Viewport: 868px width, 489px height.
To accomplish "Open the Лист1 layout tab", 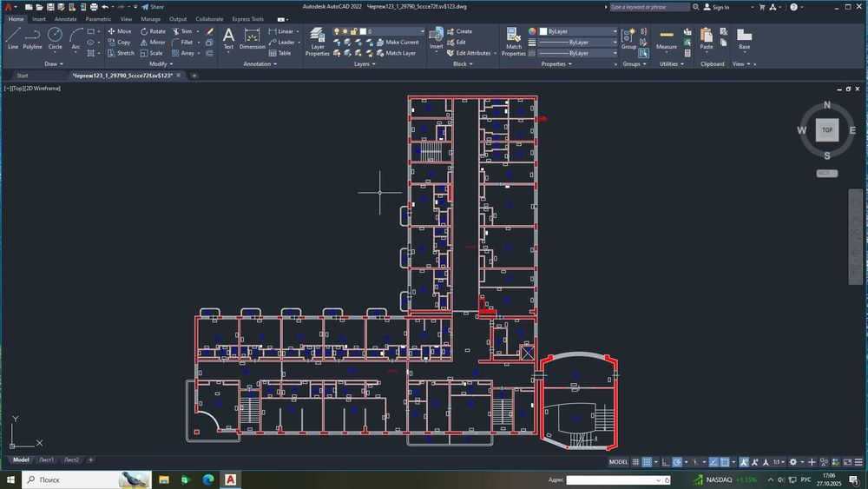I will [x=46, y=459].
